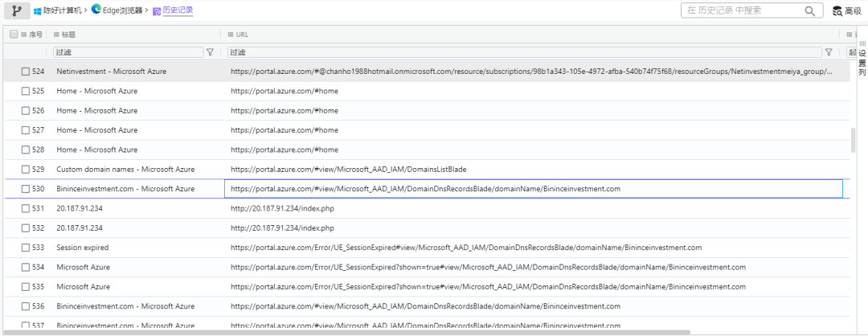868x336 pixels.
Task: Check the checkbox for row 525
Action: click(26, 91)
